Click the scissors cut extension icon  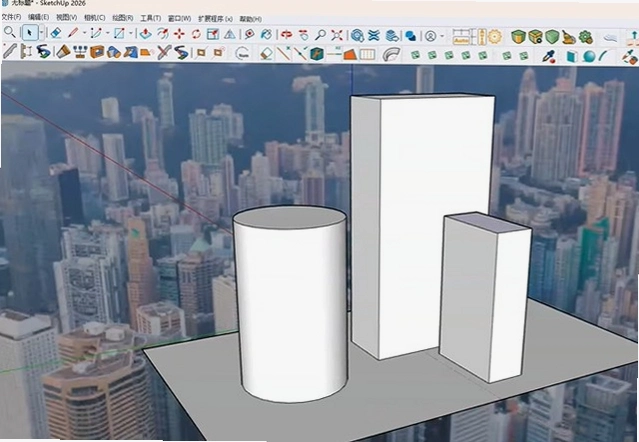(164, 52)
